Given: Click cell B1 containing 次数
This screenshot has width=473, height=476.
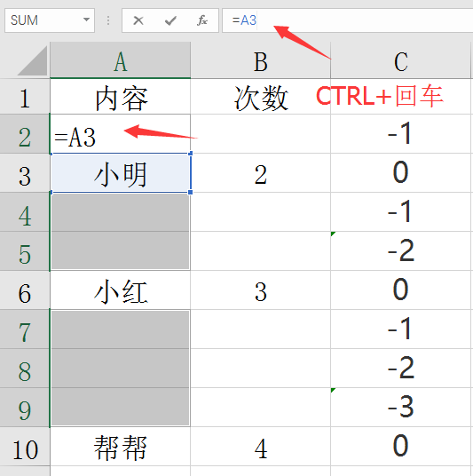Looking at the screenshot, I should 260,97.
